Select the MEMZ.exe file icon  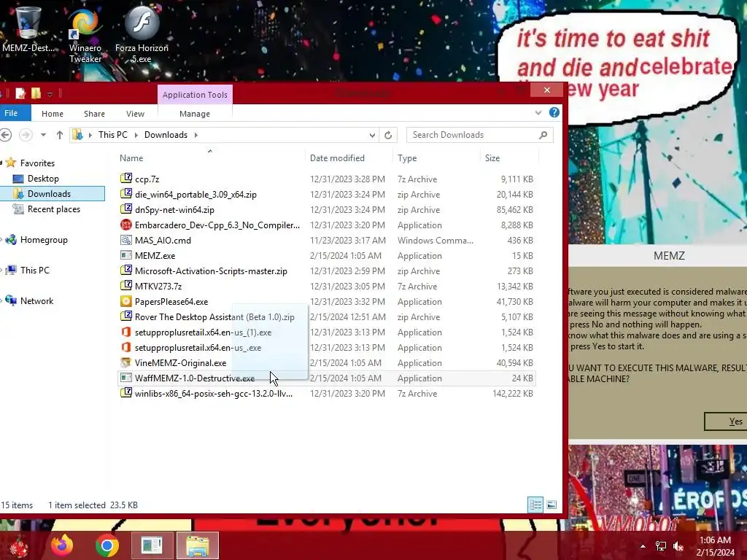(125, 255)
